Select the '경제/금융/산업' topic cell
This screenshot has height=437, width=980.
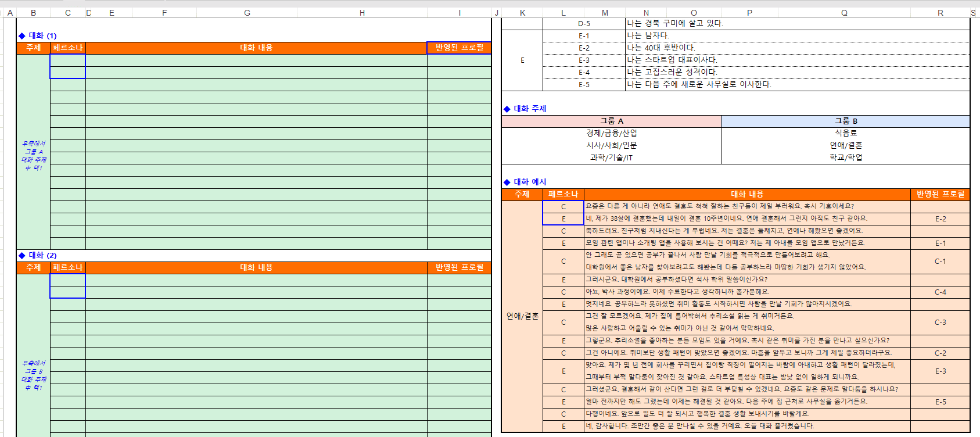click(x=612, y=133)
